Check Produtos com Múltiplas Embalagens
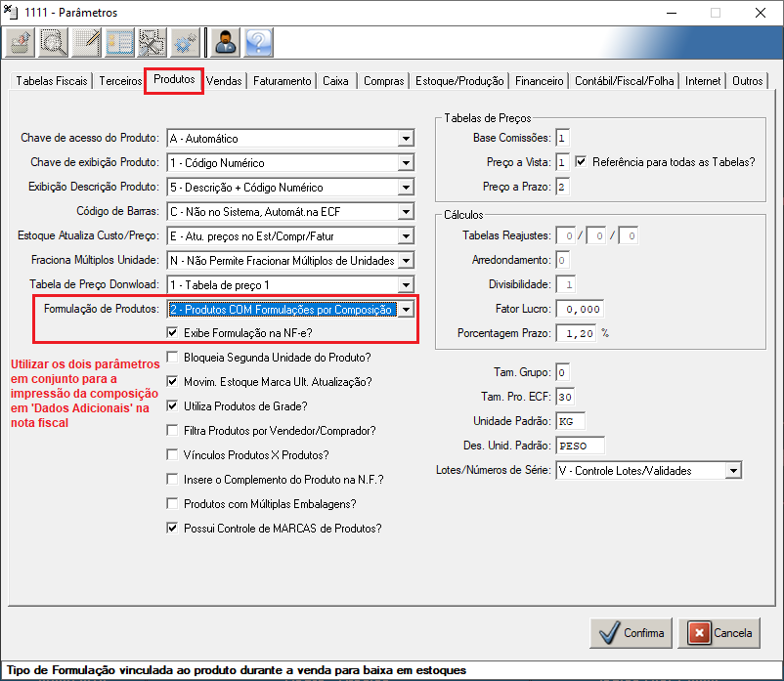784x681 pixels. click(x=172, y=503)
